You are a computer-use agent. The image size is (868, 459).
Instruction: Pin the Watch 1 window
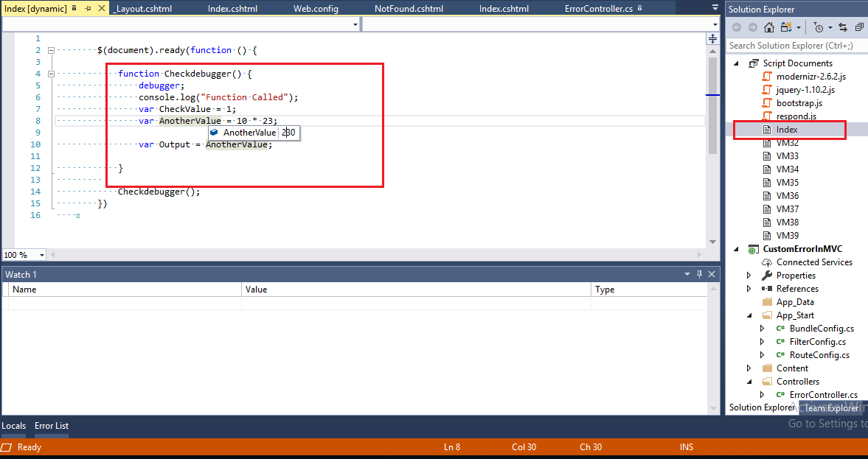699,273
